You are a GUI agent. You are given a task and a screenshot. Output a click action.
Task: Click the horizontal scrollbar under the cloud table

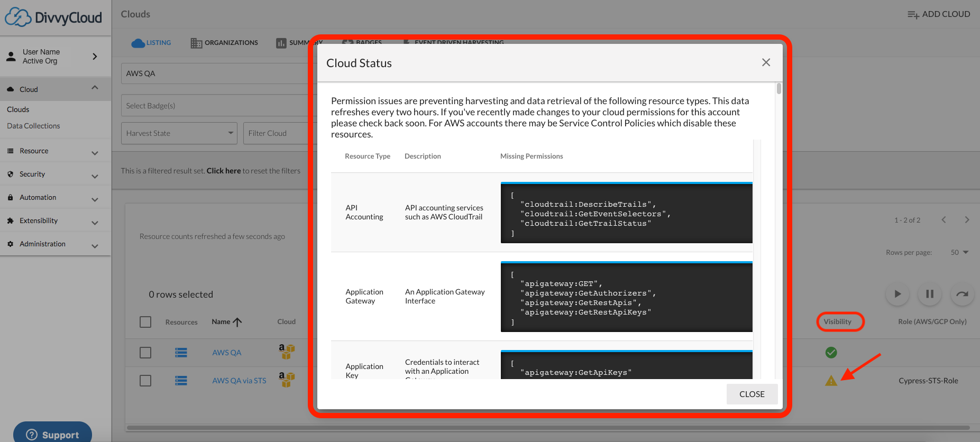pyautogui.click(x=548, y=427)
